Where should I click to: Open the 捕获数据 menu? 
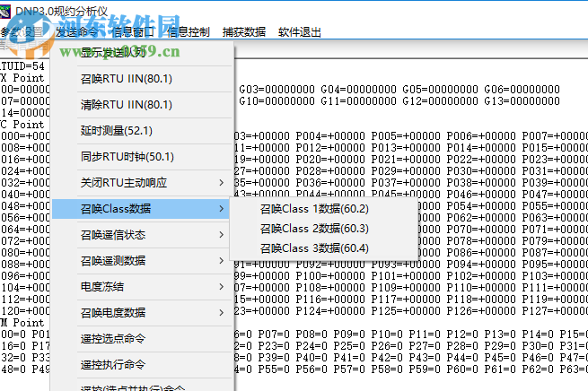[244, 32]
